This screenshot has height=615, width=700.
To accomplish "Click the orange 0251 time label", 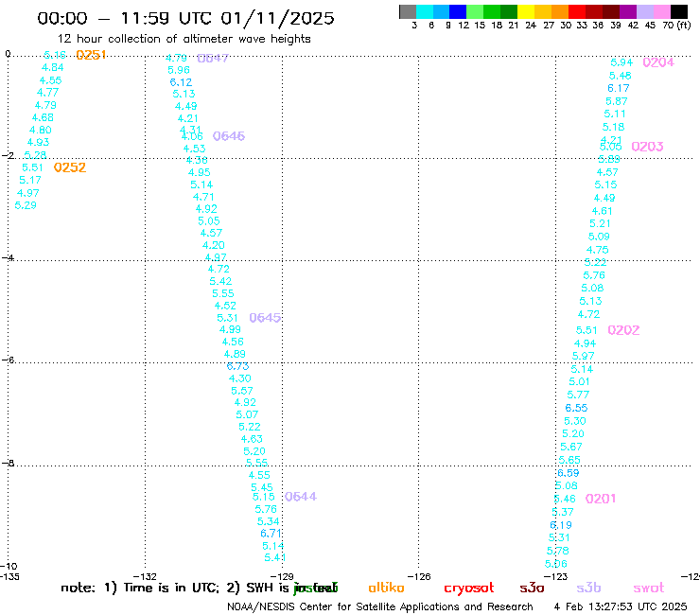I will (x=91, y=55).
